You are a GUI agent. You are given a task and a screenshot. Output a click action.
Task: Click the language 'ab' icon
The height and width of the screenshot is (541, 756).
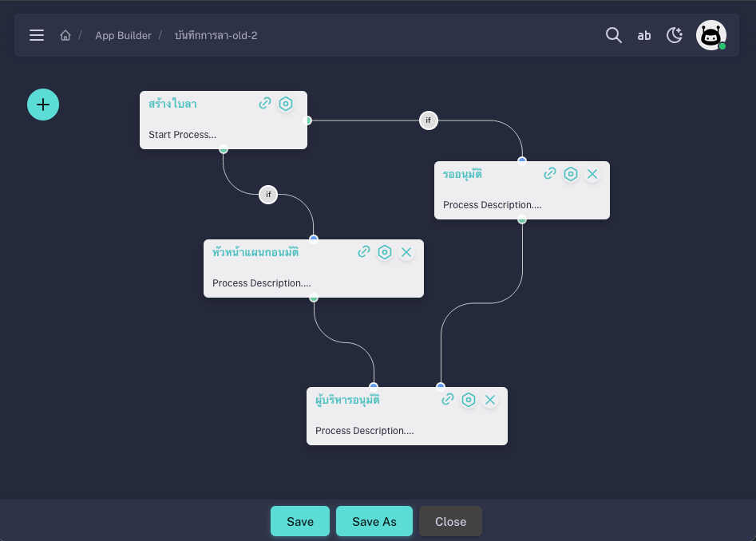point(643,35)
